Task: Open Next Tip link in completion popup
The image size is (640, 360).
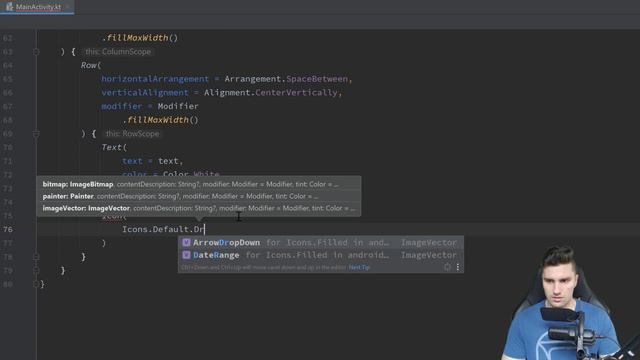Action: tap(359, 267)
